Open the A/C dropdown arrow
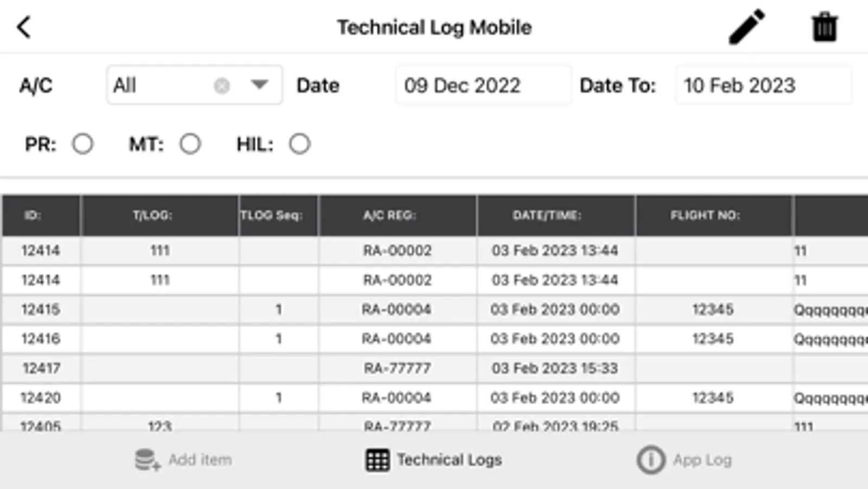Viewport: 868px width, 489px height. pyautogui.click(x=259, y=85)
